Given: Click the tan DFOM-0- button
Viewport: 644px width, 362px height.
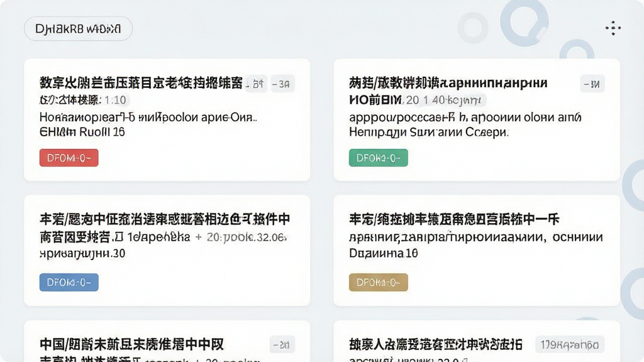Looking at the screenshot, I should [378, 282].
